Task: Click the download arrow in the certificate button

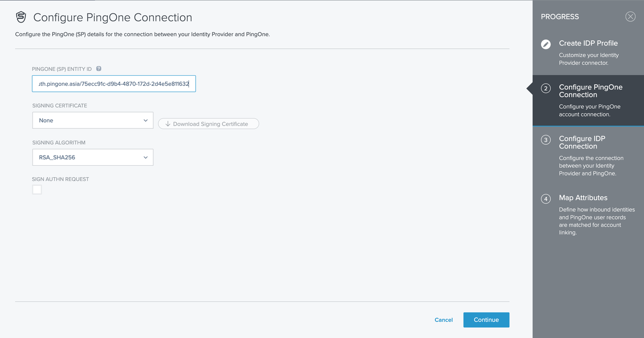Action: click(x=167, y=124)
